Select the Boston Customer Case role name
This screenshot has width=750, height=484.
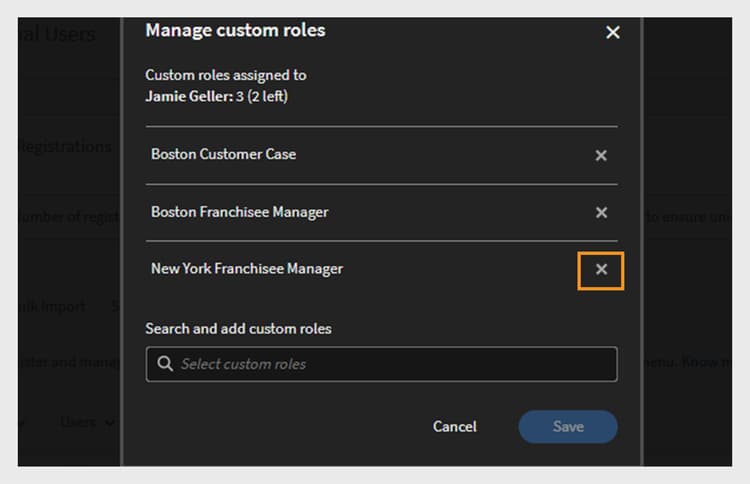223,155
